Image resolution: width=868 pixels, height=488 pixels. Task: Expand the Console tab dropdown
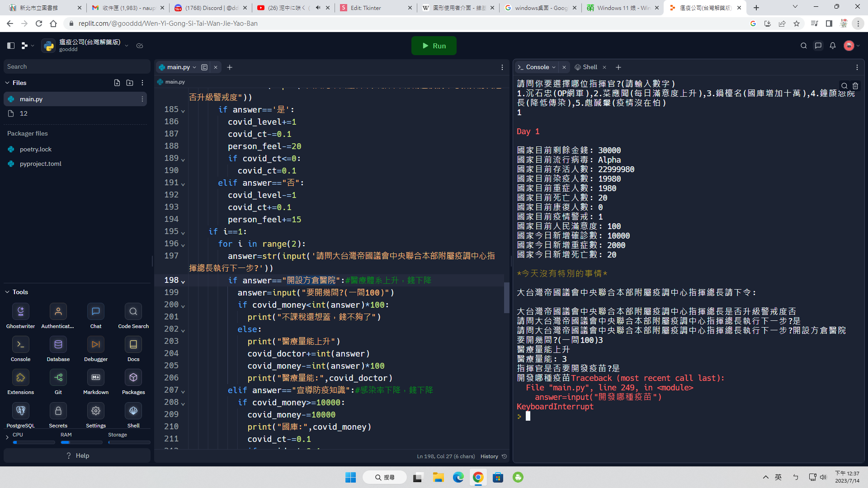click(554, 67)
